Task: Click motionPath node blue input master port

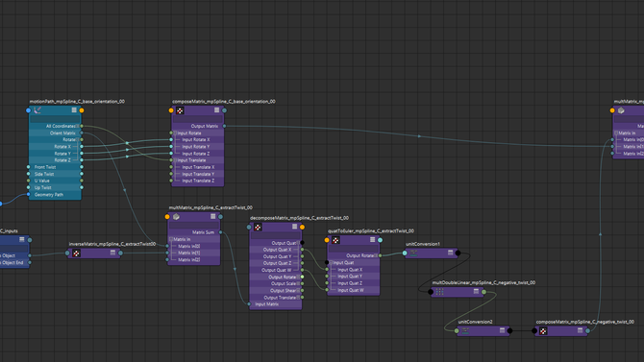Action: [28, 110]
